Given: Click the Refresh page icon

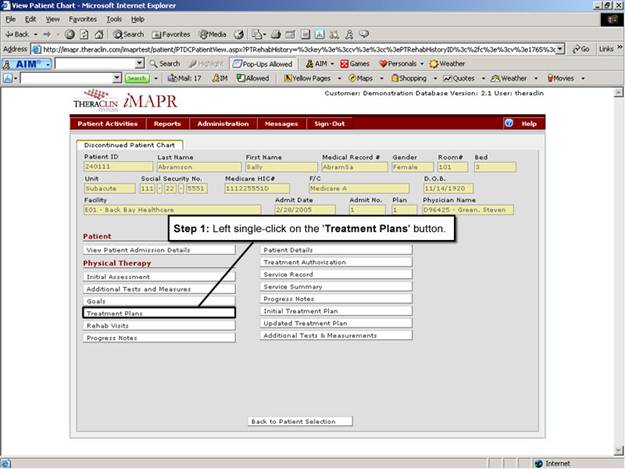Looking at the screenshot, I should coord(84,34).
